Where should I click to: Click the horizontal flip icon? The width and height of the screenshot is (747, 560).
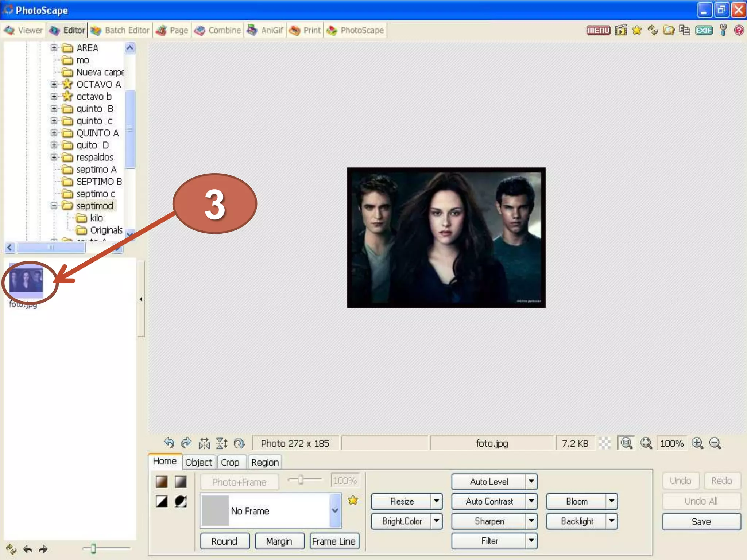click(x=204, y=443)
